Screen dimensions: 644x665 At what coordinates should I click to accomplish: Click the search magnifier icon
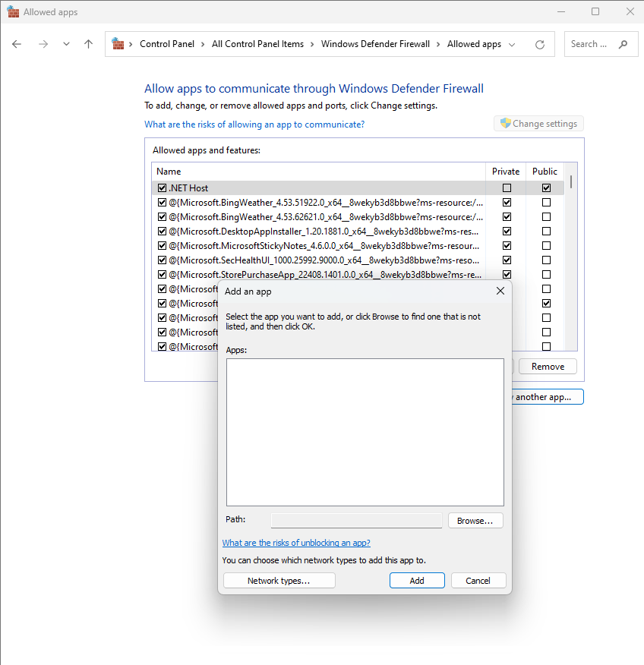[623, 44]
